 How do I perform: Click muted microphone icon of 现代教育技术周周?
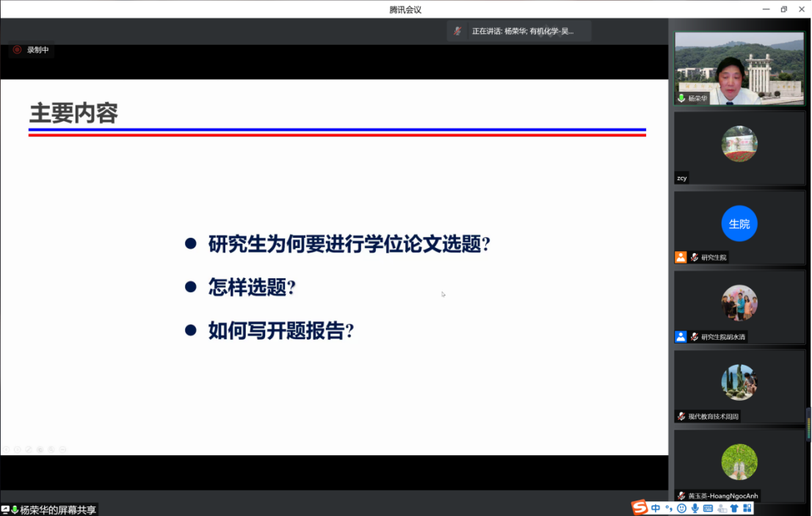coord(681,417)
